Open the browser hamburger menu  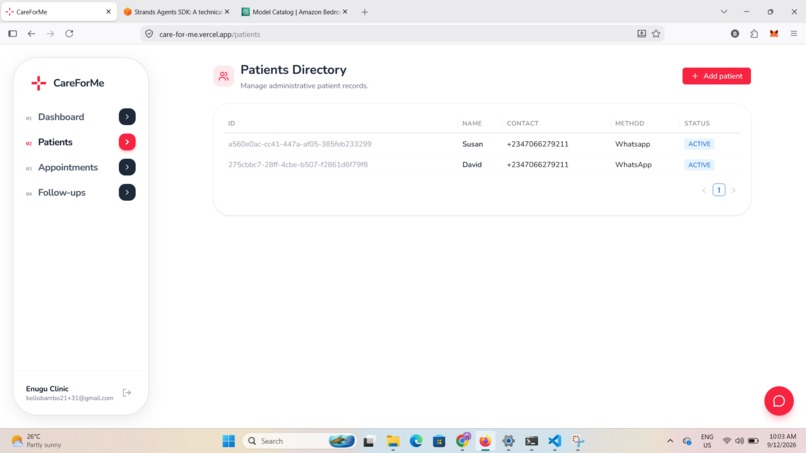click(x=794, y=34)
